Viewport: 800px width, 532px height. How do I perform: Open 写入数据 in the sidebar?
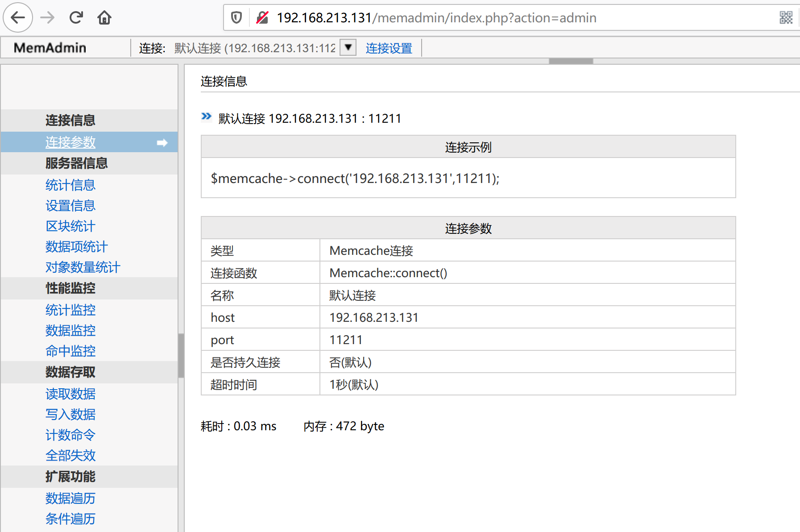tap(70, 415)
